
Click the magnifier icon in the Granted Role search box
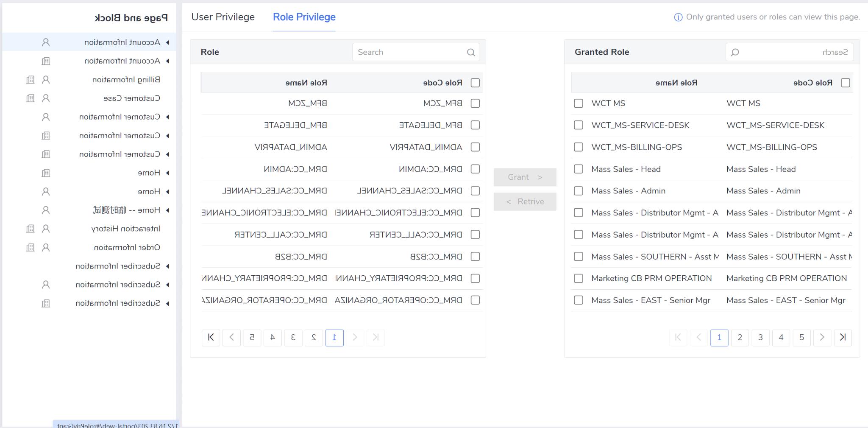coord(735,52)
